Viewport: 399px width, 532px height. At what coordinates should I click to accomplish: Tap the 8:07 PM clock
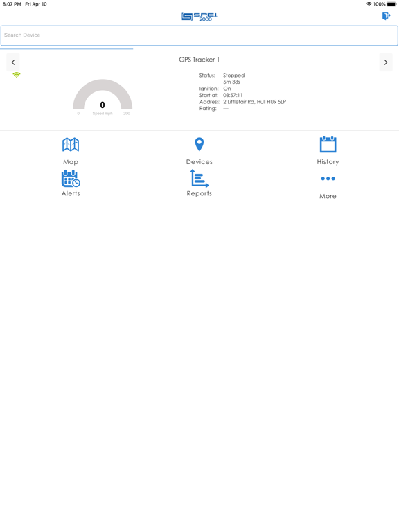(x=12, y=4)
